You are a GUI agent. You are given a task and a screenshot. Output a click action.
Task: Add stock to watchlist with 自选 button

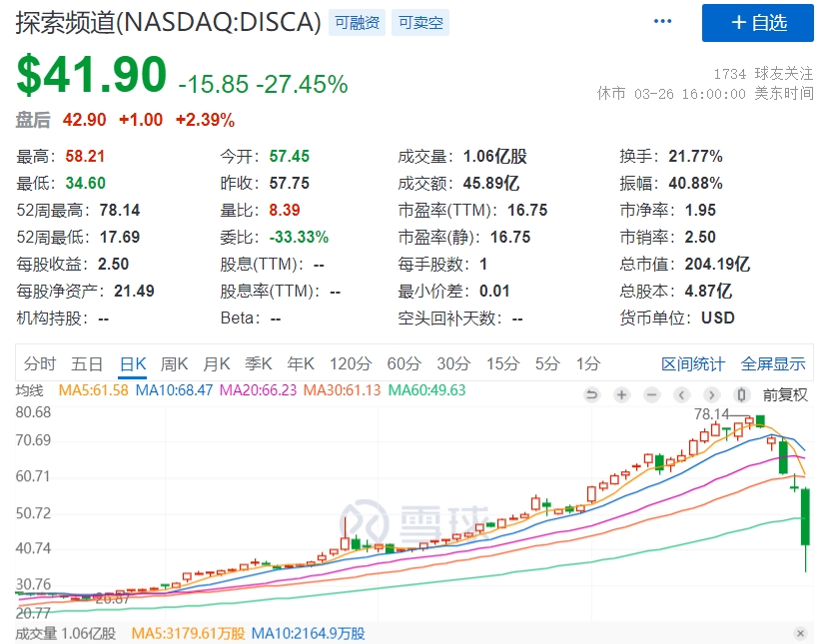point(757,23)
